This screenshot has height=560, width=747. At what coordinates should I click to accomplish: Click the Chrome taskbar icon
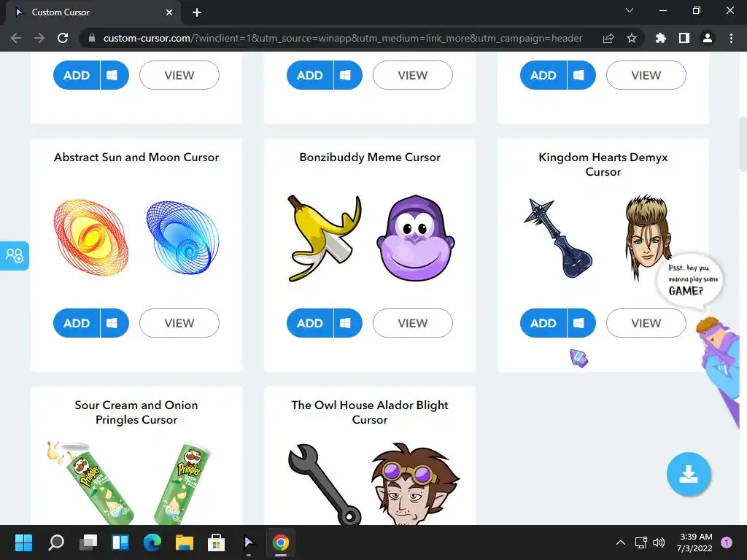click(x=281, y=542)
